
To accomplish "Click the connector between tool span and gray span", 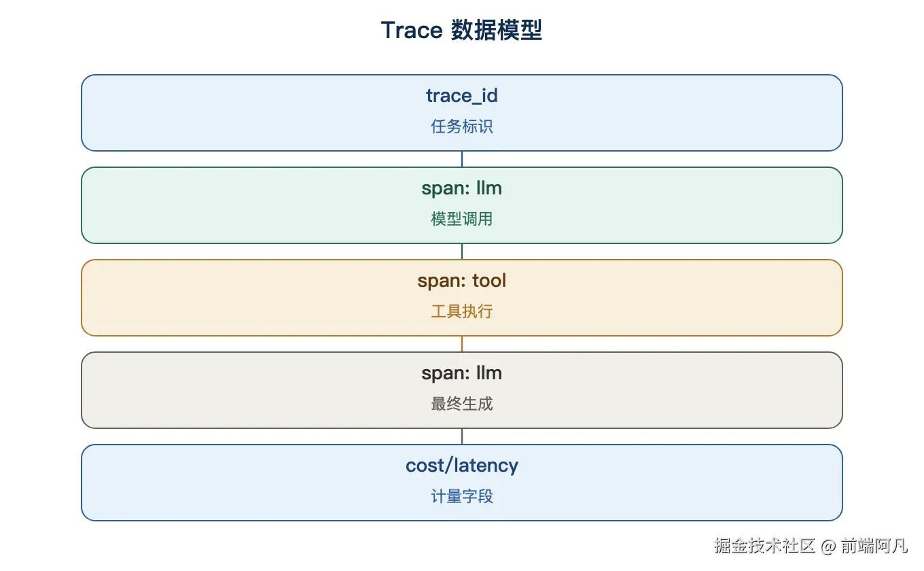I will tap(462, 344).
